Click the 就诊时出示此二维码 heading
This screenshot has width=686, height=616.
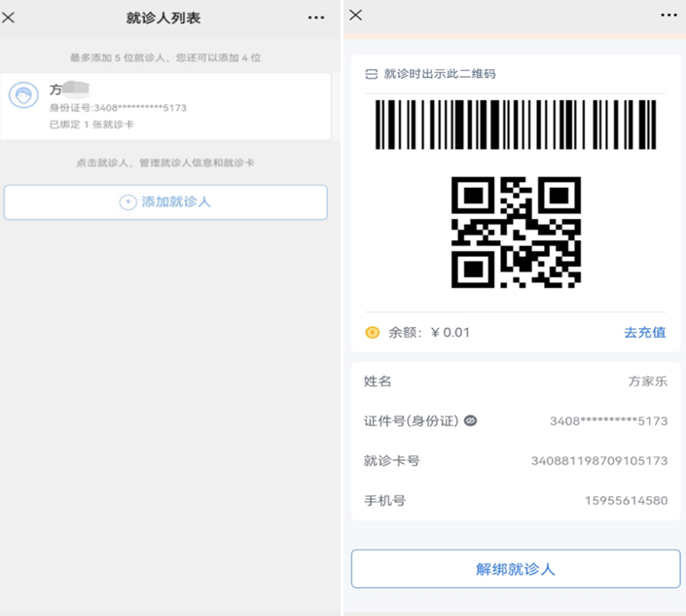pos(440,74)
